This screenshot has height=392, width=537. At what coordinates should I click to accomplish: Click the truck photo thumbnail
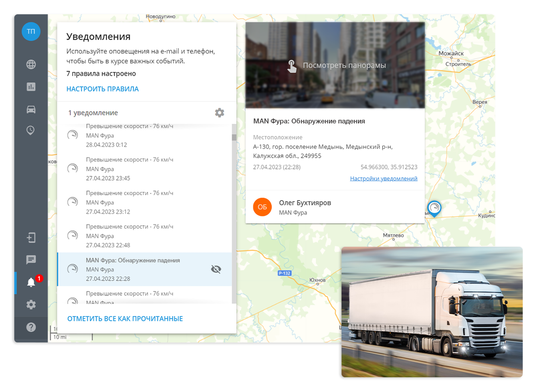[x=432, y=312]
